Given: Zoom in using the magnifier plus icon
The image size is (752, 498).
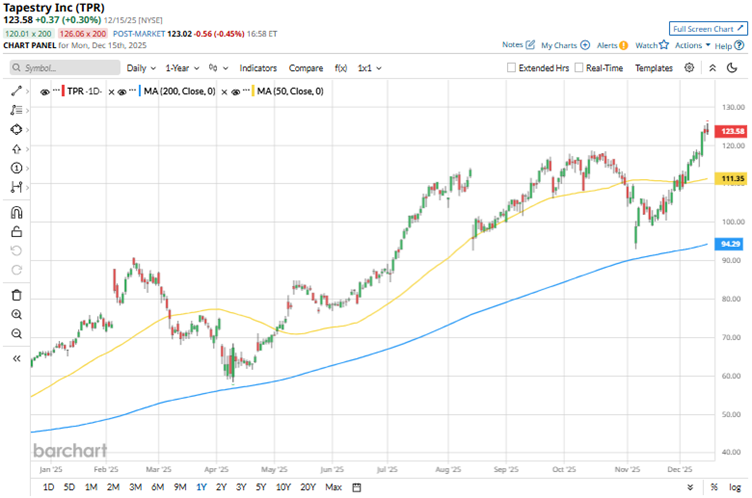Looking at the screenshot, I should click(x=16, y=314).
